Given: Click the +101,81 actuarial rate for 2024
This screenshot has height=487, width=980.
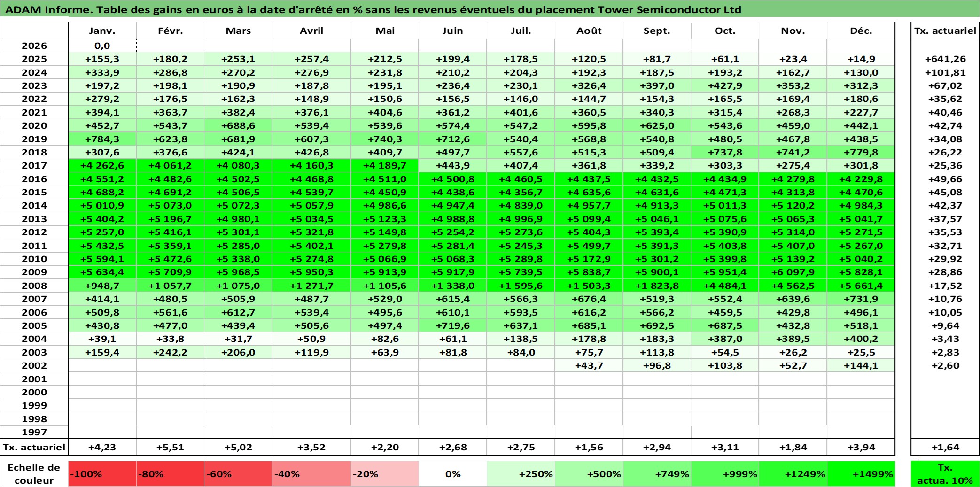Looking at the screenshot, I should 945,72.
